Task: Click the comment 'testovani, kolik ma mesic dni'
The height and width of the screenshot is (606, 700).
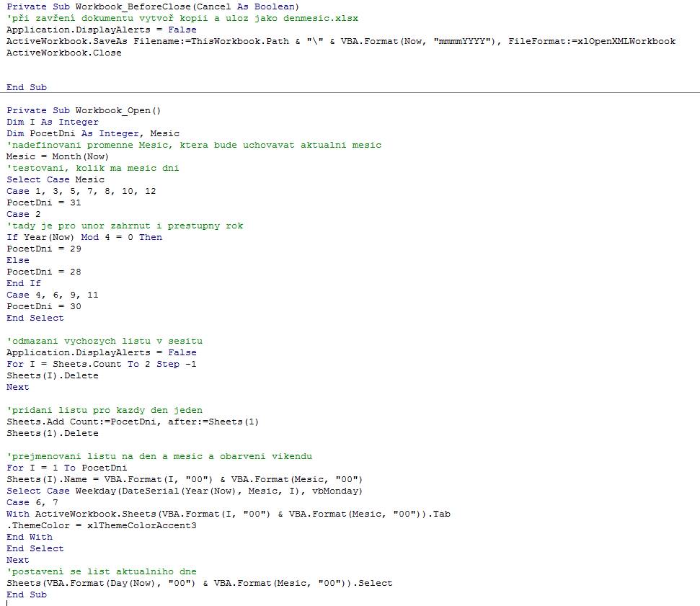Action: tap(92, 168)
